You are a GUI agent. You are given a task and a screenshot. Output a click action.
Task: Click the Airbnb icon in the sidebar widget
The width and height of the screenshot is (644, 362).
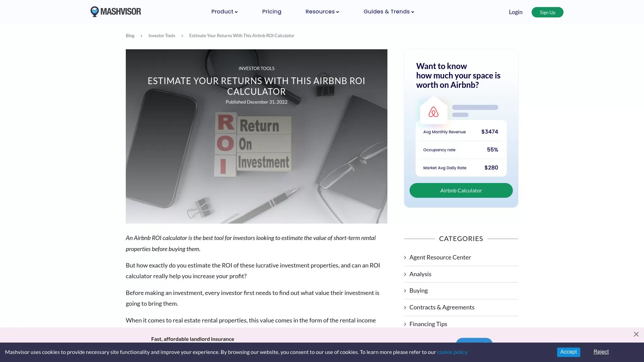(433, 112)
